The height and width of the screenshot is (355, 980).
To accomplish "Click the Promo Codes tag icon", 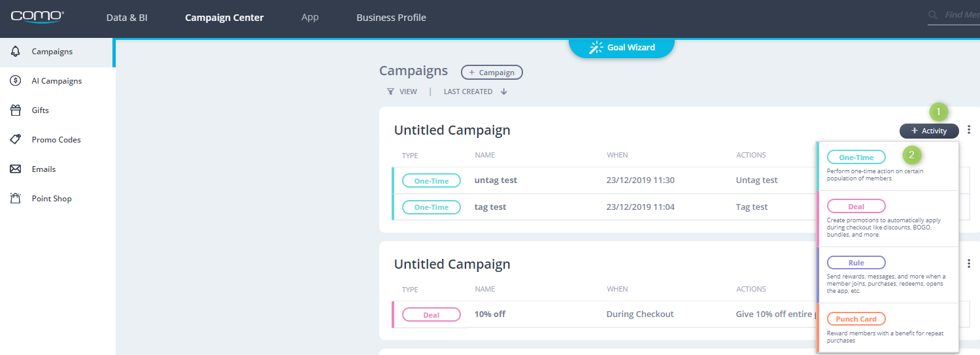I will pyautogui.click(x=16, y=139).
